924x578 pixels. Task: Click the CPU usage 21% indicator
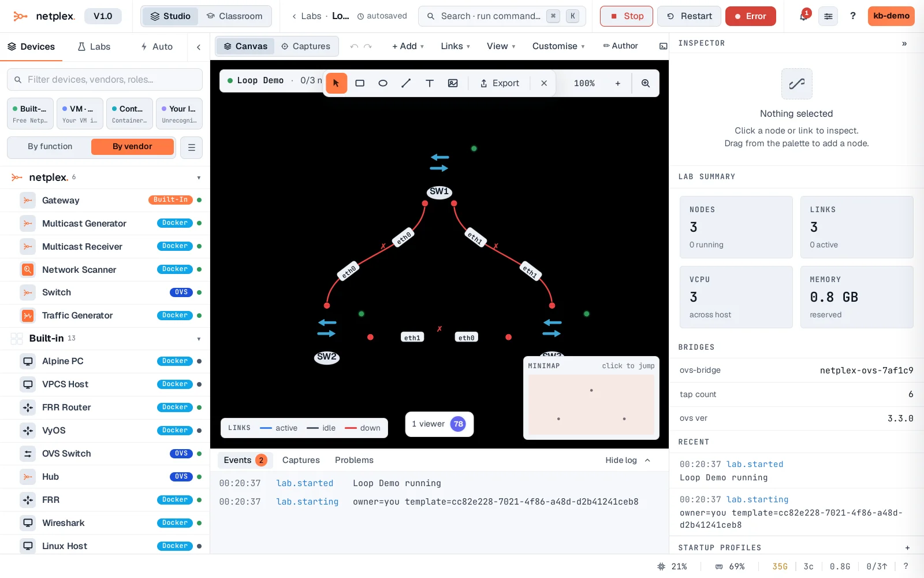pos(672,566)
